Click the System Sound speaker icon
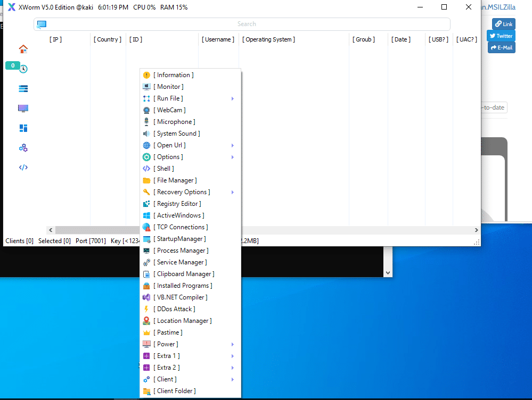This screenshot has width=532, height=400. (146, 134)
